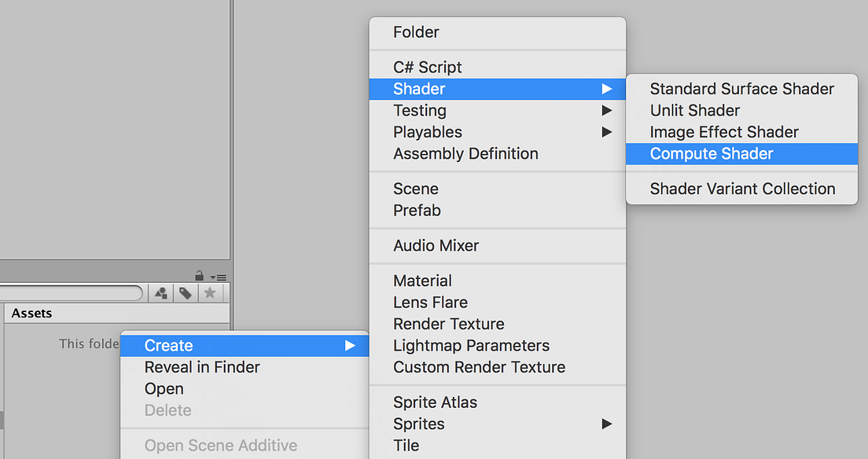Click the star save-search icon
This screenshot has height=459, width=868.
209,293
